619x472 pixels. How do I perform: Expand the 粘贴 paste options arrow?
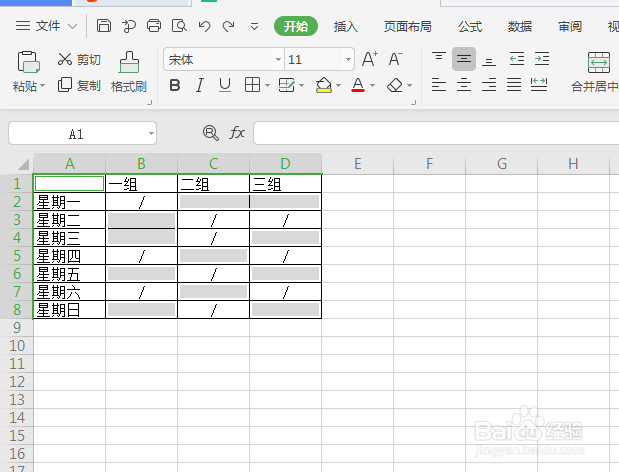coord(42,86)
